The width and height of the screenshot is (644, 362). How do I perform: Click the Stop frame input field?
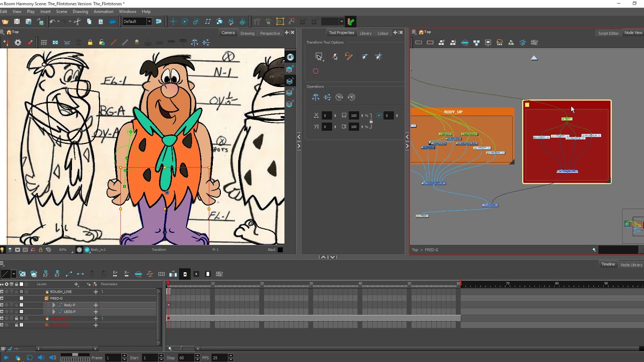tap(187, 357)
